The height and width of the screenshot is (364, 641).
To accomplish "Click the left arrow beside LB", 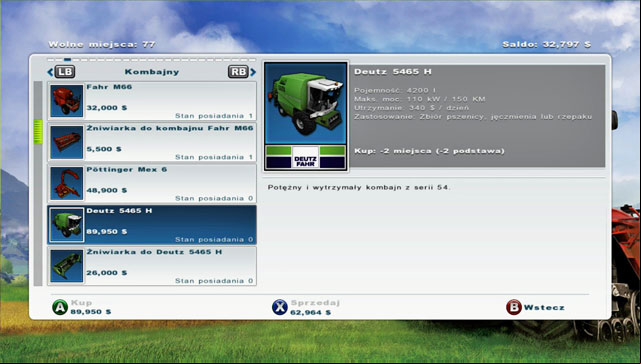I will [x=50, y=72].
